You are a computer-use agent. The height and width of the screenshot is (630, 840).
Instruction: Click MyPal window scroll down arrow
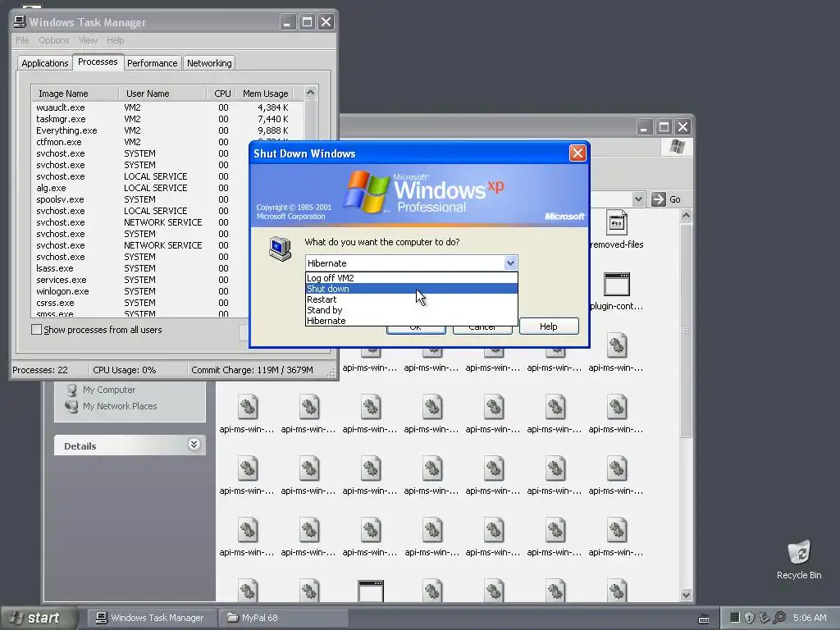click(687, 594)
